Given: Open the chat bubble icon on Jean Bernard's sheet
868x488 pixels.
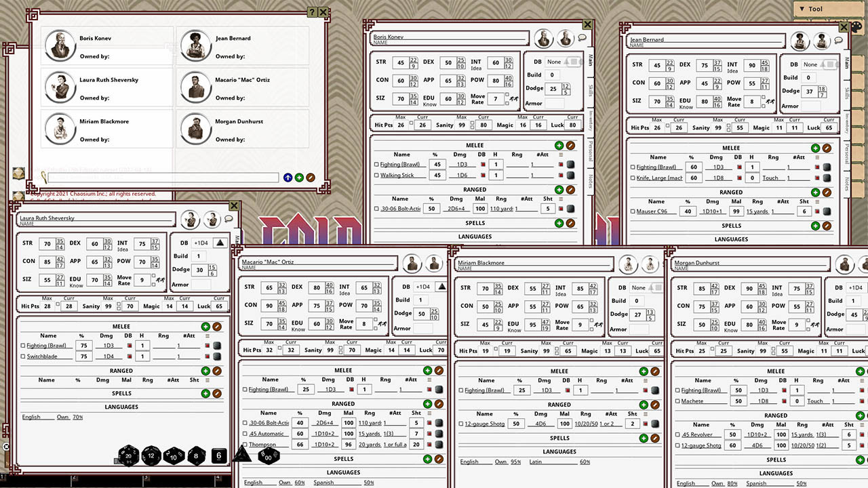Looking at the screenshot, I should tap(839, 41).
